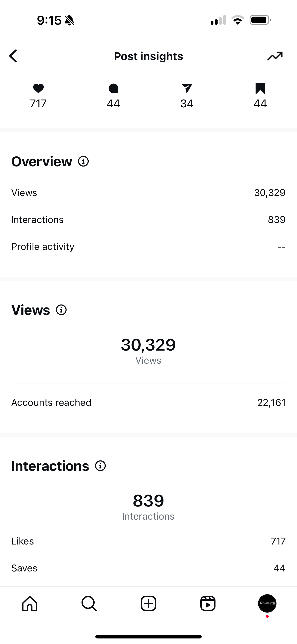The height and width of the screenshot is (644, 297).
Task: Tap the heart likes icon
Action: click(38, 88)
